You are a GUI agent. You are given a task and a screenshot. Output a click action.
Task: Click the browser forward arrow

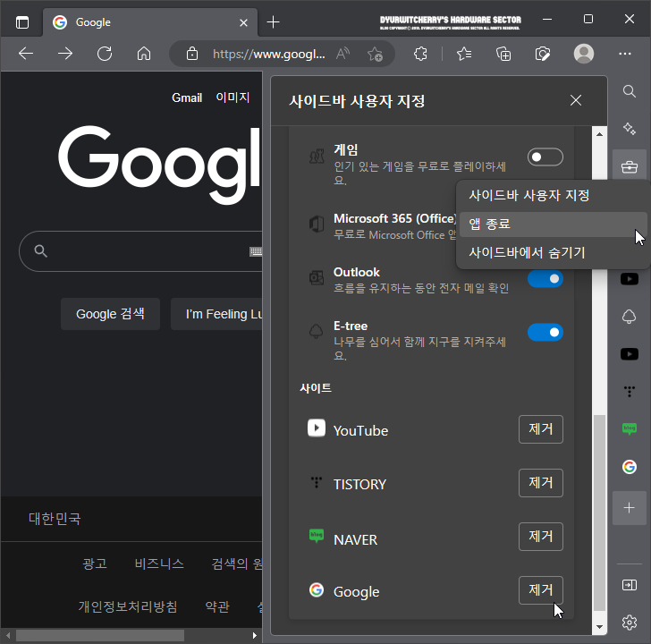click(64, 54)
